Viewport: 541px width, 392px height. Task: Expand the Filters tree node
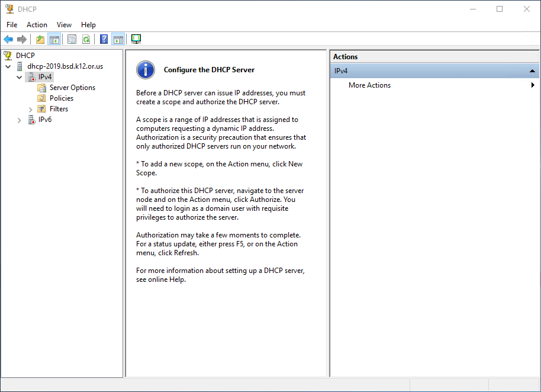coord(30,110)
